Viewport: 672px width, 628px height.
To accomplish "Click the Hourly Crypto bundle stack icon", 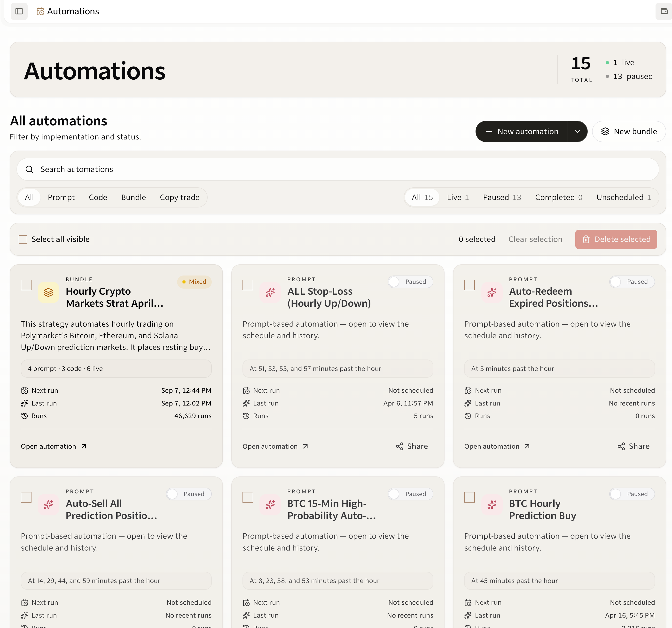I will tap(48, 292).
